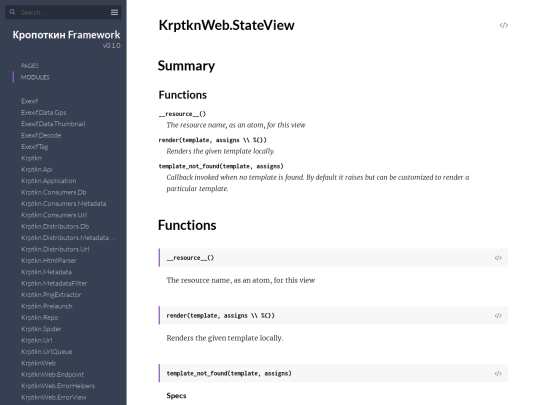Switch to the Modules tab

[x=35, y=77]
